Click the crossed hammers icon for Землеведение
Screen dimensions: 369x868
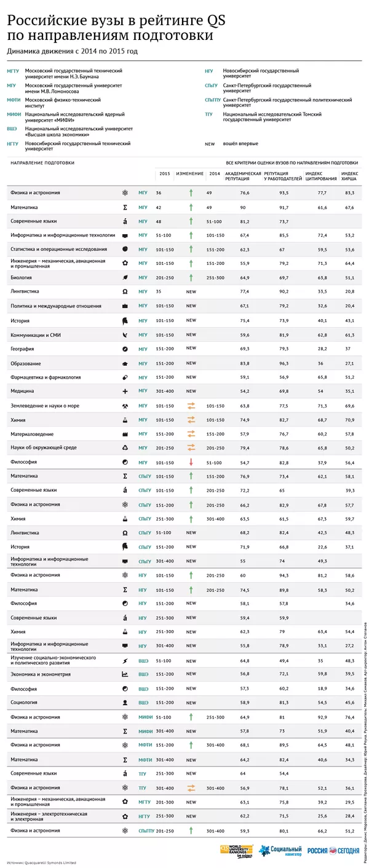pos(125,406)
